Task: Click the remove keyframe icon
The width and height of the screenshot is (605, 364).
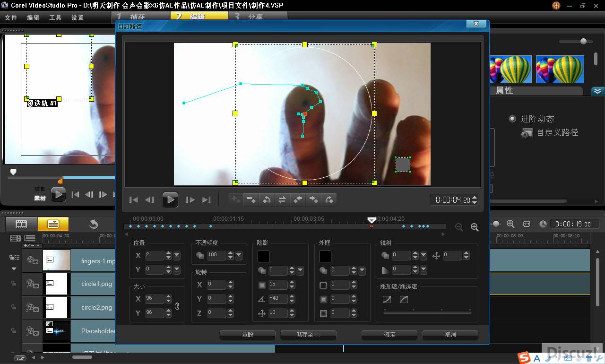Action: pos(251,200)
